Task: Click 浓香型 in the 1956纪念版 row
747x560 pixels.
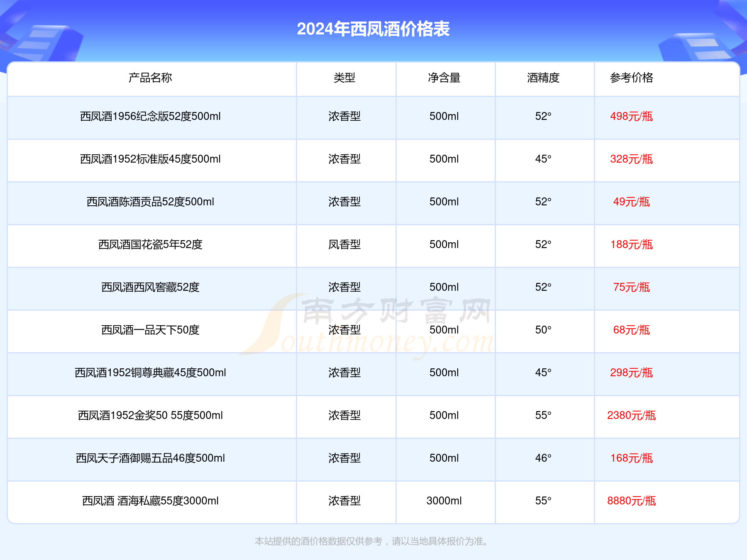Action: (x=344, y=116)
